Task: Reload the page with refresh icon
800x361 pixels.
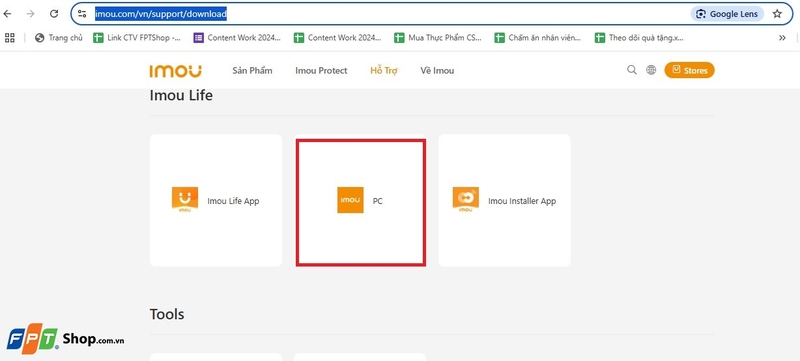Action: pos(54,14)
